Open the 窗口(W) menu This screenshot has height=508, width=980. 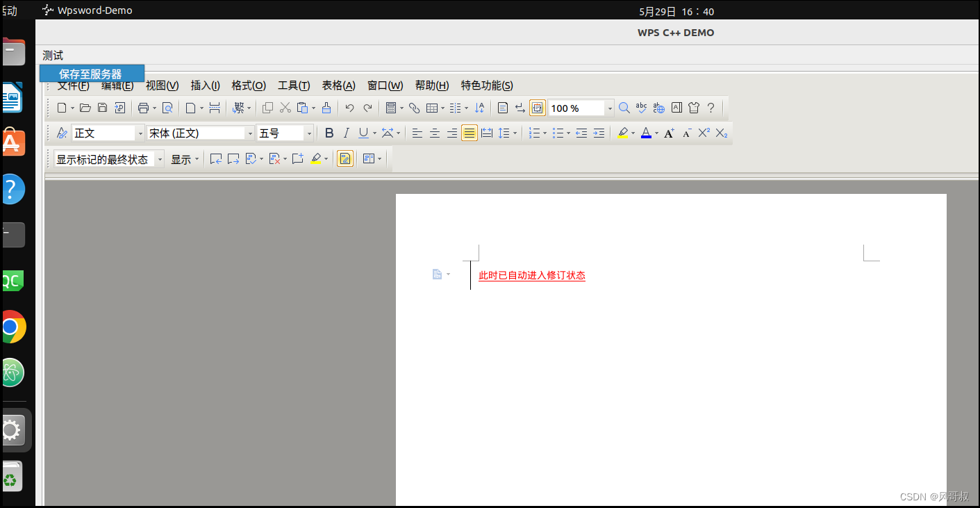point(385,85)
